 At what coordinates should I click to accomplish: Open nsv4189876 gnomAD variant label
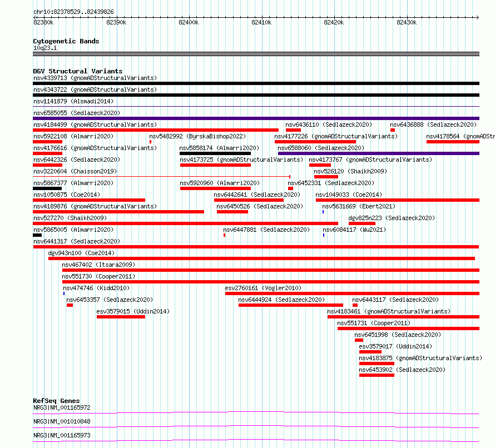[x=95, y=206]
